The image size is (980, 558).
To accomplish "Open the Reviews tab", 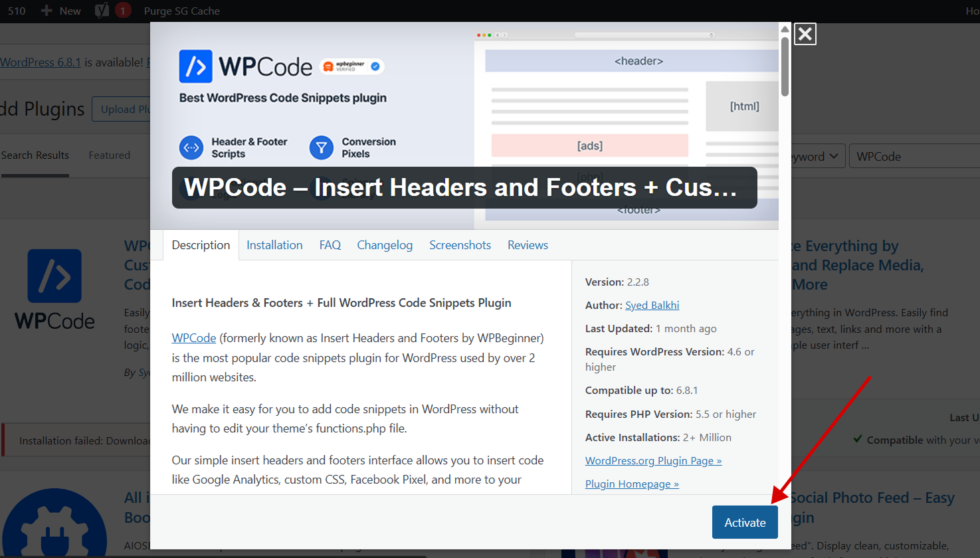I will 527,244.
